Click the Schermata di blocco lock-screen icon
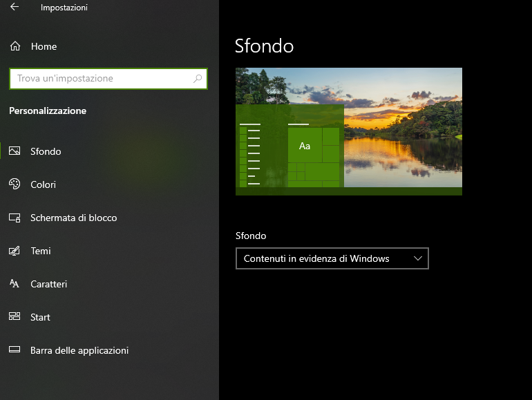The image size is (532, 400). [x=15, y=218]
